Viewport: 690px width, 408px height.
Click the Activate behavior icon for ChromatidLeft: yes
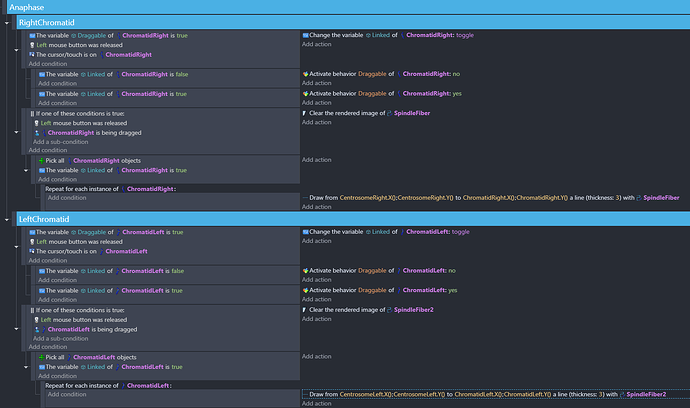coord(305,290)
